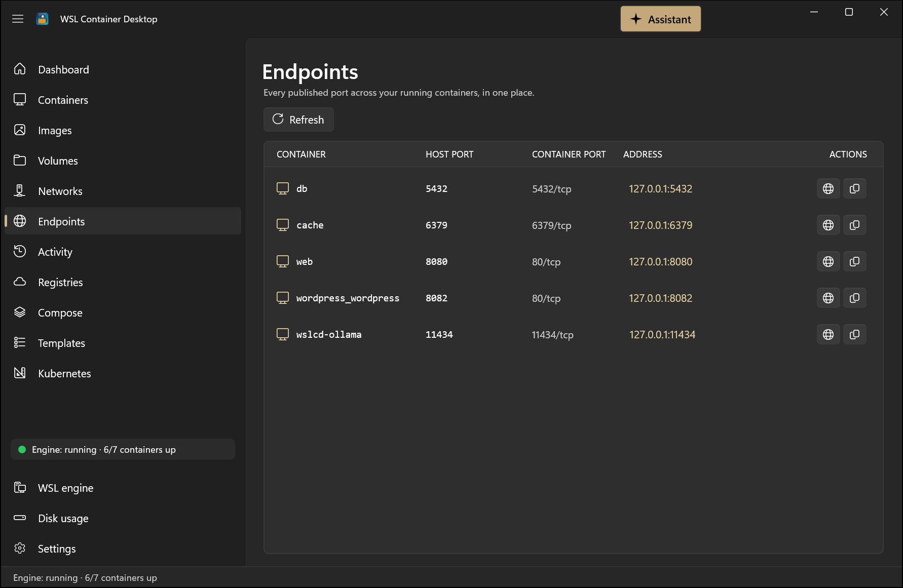Copy the cache endpoint address

tap(854, 225)
